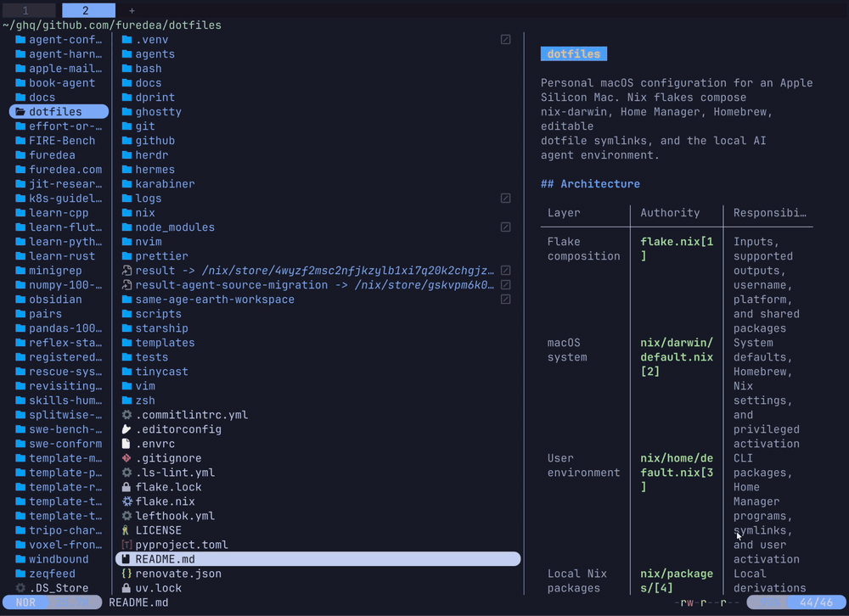Image resolution: width=849 pixels, height=616 pixels.
Task: Click the ~/ghq/github.com/furedea/dotfiles path header
Action: click(112, 25)
